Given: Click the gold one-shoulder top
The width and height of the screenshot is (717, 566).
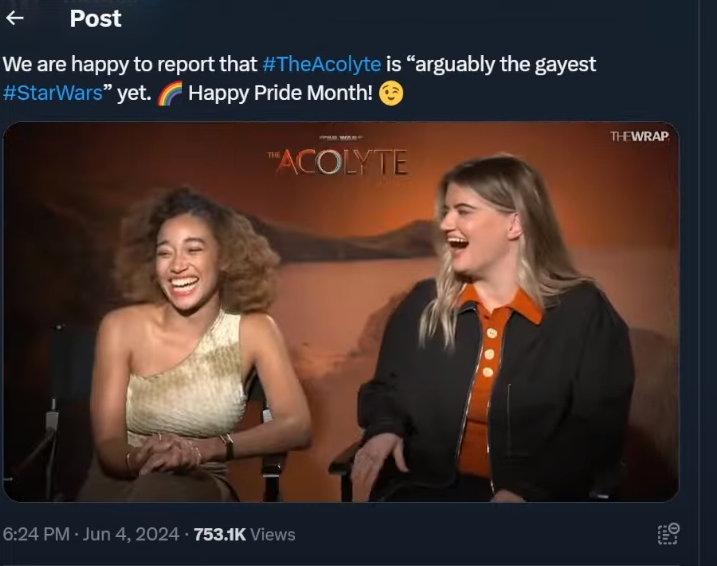Looking at the screenshot, I should click(x=187, y=379).
